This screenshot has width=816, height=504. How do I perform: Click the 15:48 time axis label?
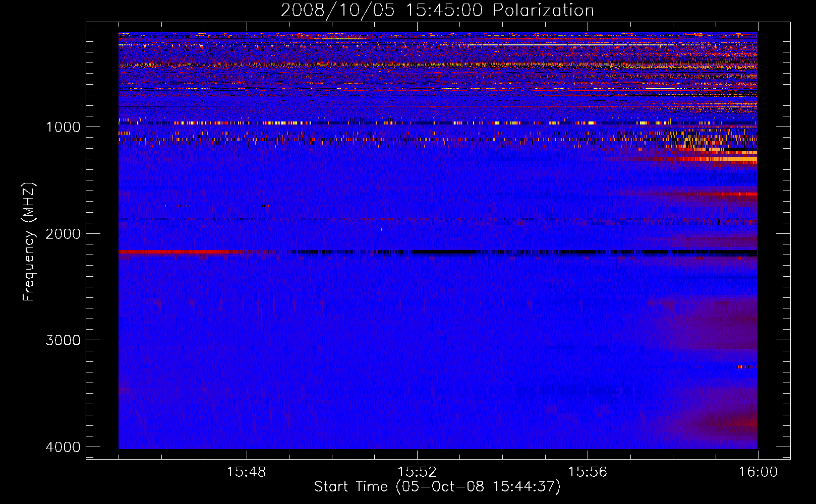246,472
